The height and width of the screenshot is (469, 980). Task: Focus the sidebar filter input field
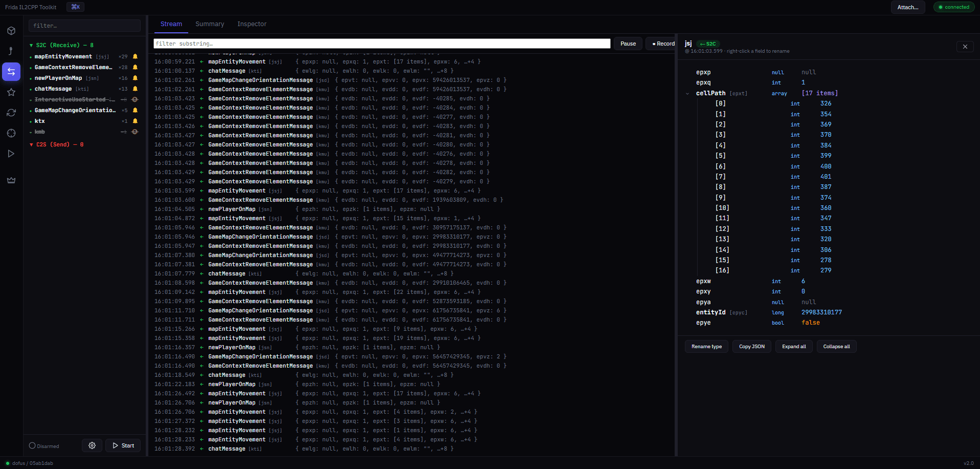click(84, 26)
